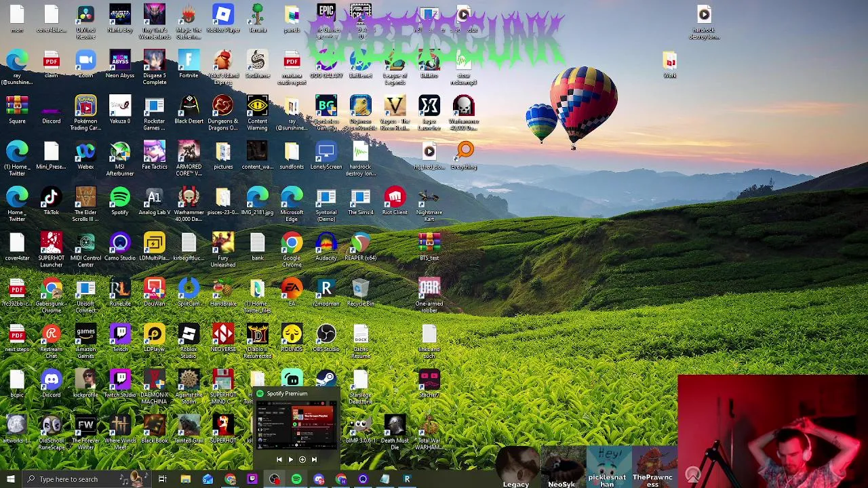Click the plus button in Spotify preview
868x488 pixels.
tap(302, 460)
